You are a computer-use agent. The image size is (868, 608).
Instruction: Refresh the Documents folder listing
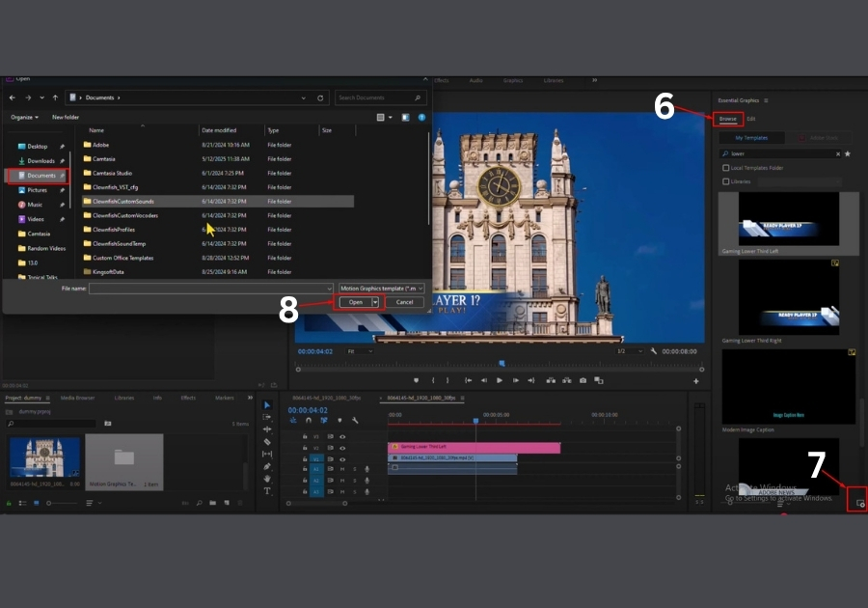click(320, 97)
